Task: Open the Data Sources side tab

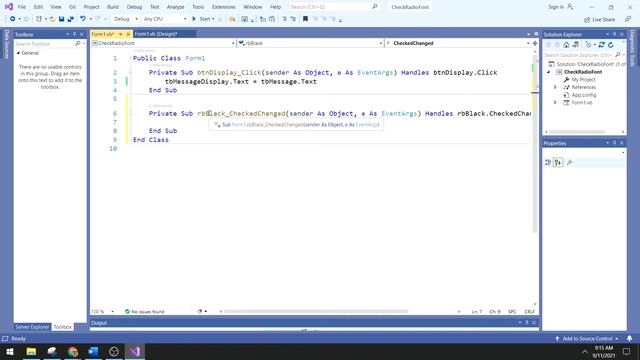Action: [7, 44]
